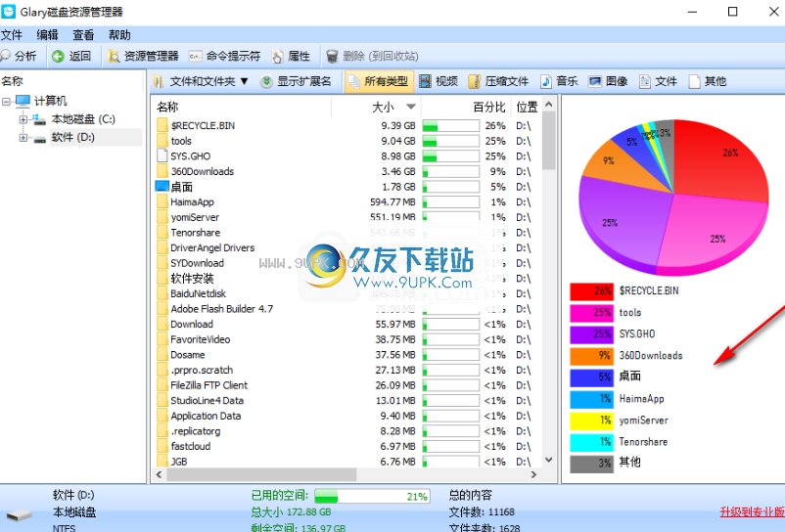Select the DriverAngel Drivers row

[x=346, y=248]
